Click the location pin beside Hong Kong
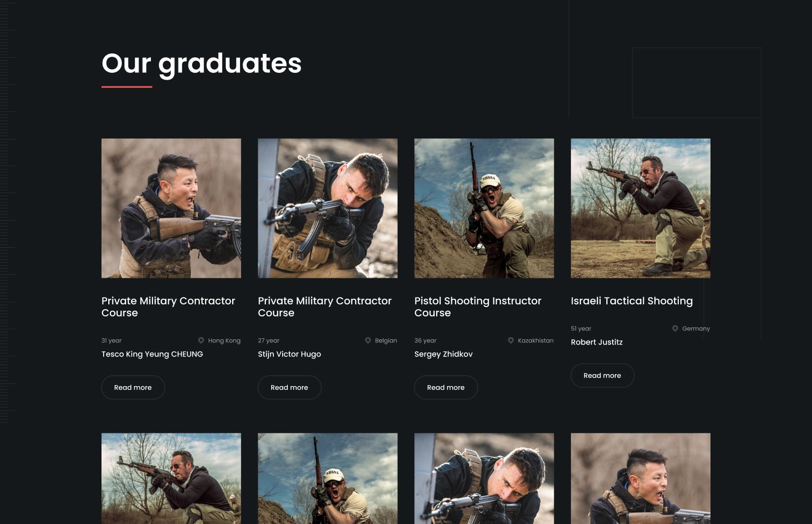812x524 pixels. click(201, 340)
